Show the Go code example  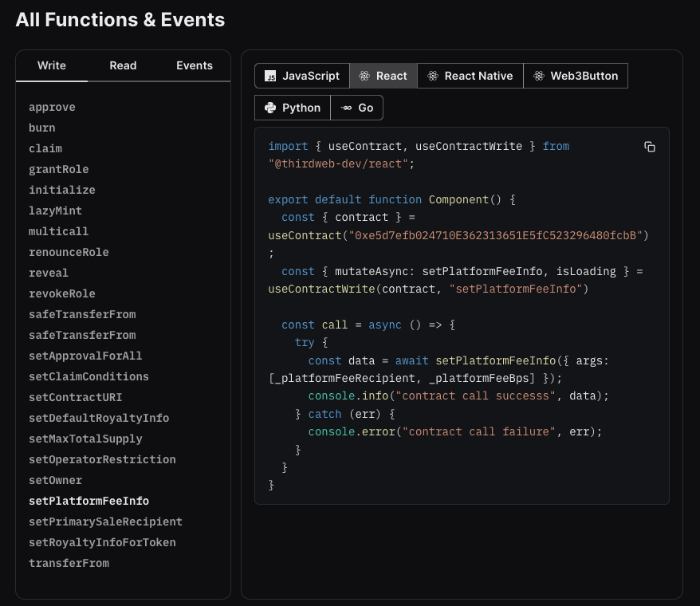[356, 108]
